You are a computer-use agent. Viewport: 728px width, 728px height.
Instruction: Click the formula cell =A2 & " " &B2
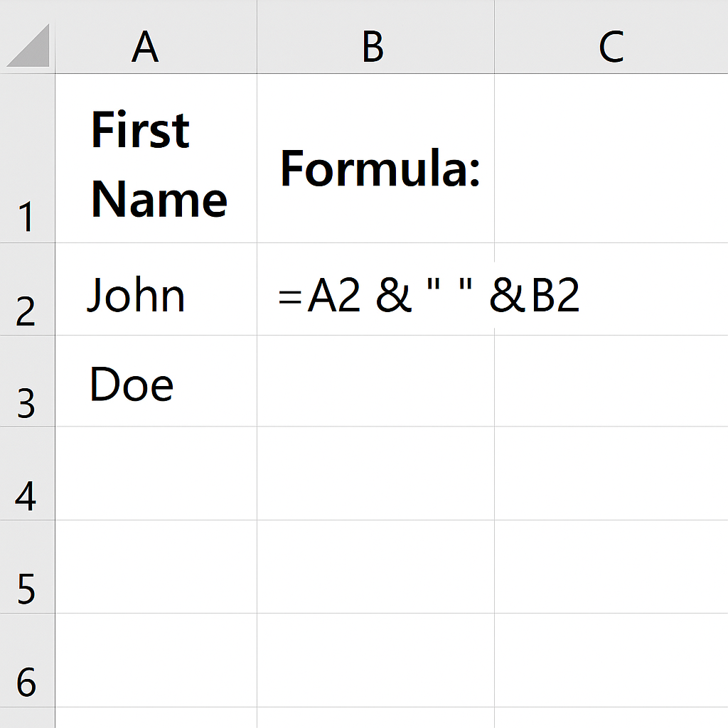click(375, 289)
